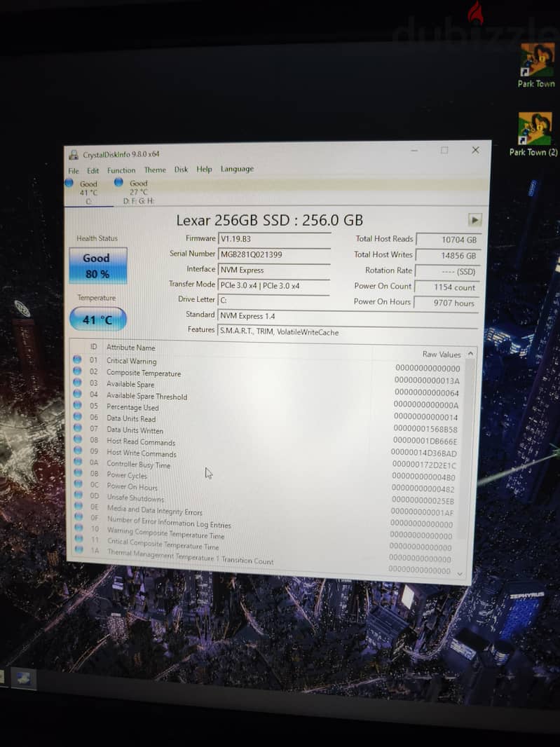Click the status icon beside Unsafe Shutdowns

(x=78, y=495)
